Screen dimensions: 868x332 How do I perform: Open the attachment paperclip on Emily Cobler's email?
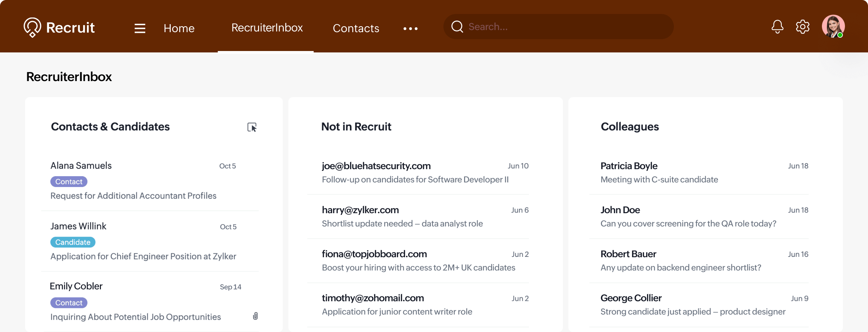(x=255, y=316)
